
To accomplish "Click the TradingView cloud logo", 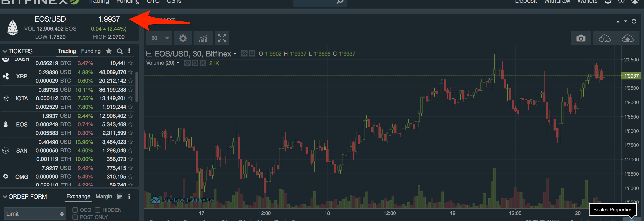I will click(x=155, y=200).
